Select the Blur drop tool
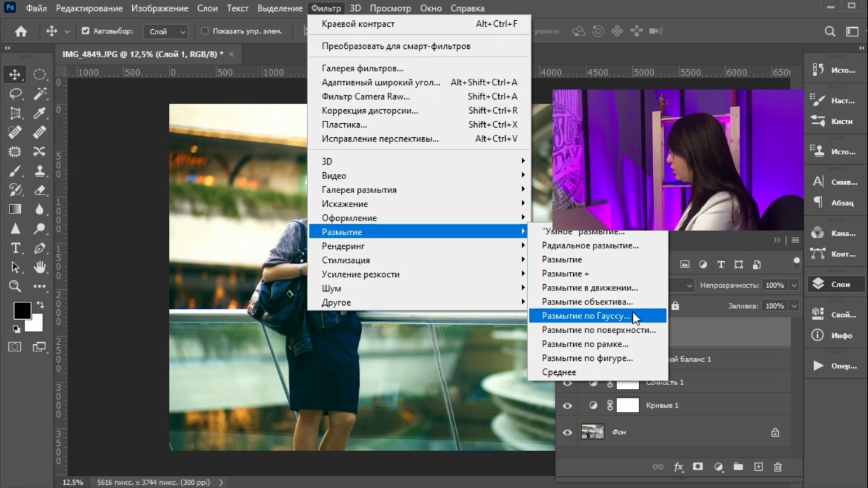This screenshot has width=868, height=488. (39, 209)
